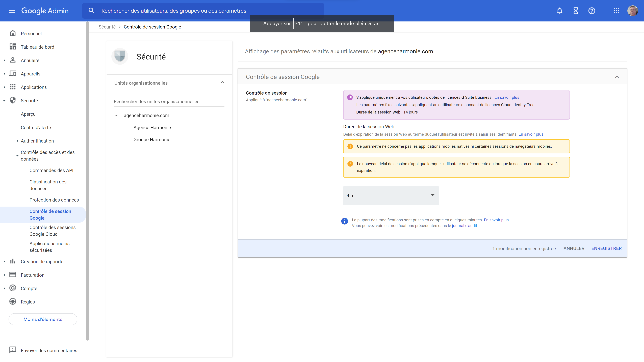Open Protection des données

(54, 200)
